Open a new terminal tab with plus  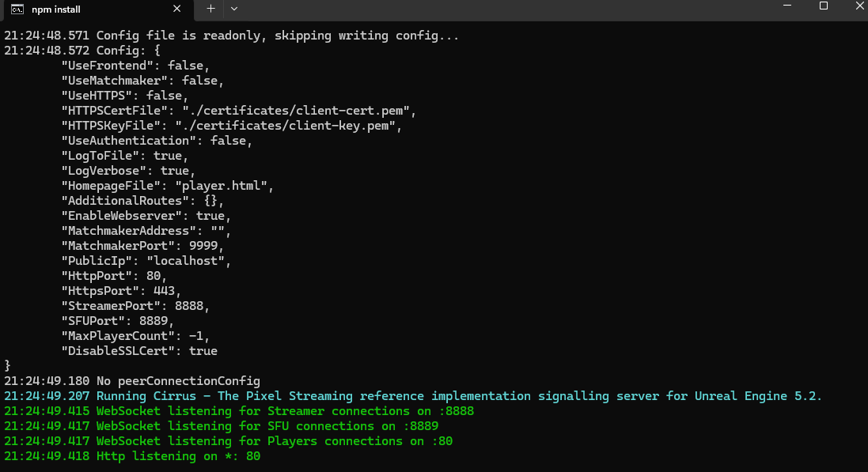(210, 9)
